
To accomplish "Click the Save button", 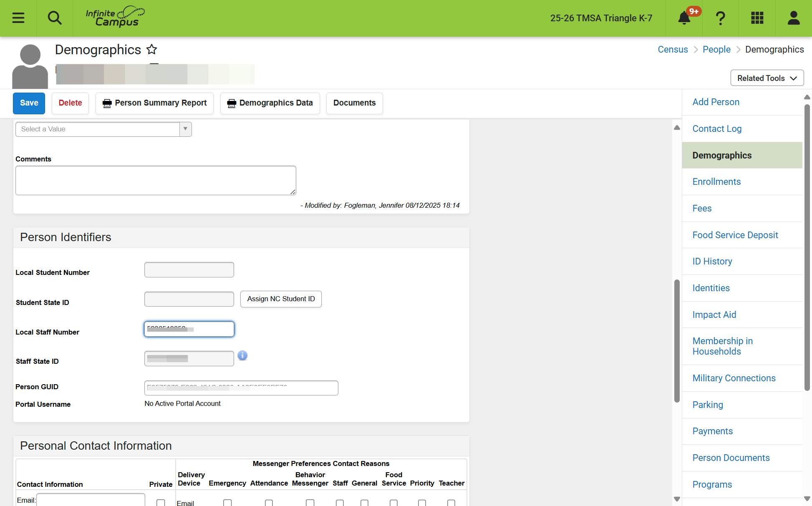I will (29, 103).
